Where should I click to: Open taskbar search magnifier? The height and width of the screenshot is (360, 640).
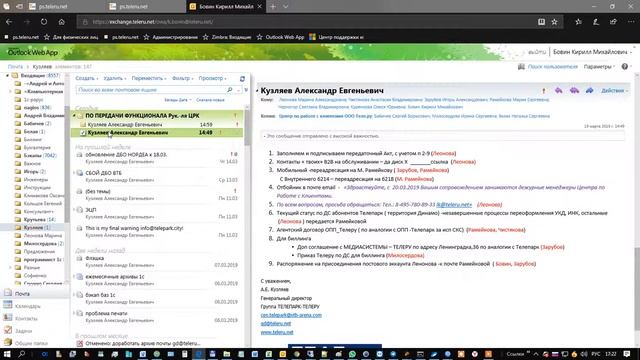22,354
